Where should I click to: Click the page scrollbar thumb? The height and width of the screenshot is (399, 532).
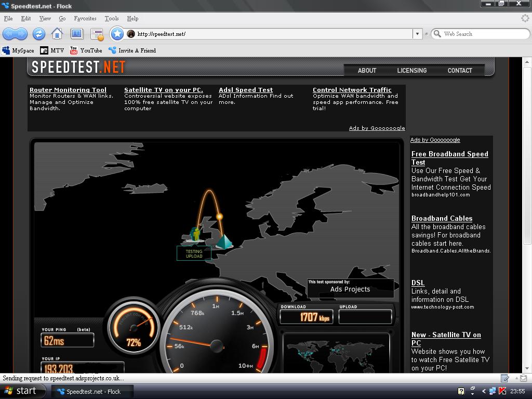[x=527, y=155]
